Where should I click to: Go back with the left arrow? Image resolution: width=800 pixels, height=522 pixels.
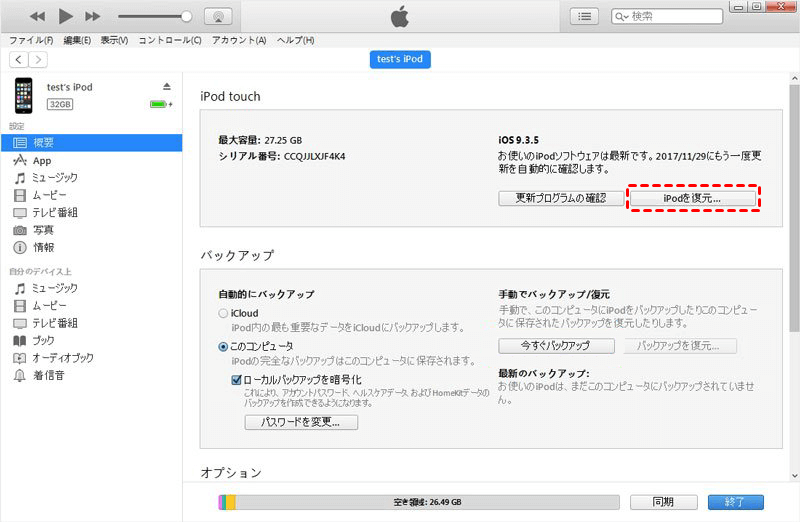pos(18,60)
